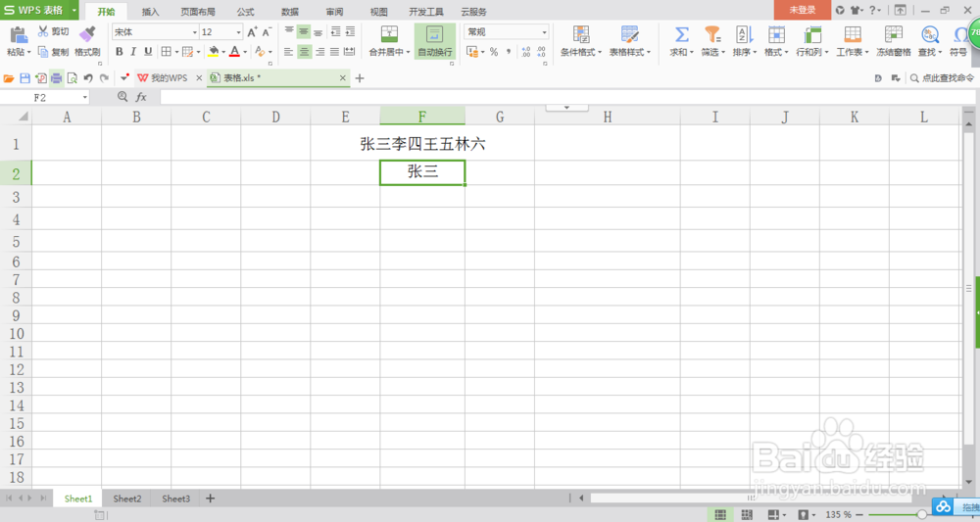This screenshot has height=522, width=980.
Task: Open a new document tab with plus
Action: pos(360,78)
